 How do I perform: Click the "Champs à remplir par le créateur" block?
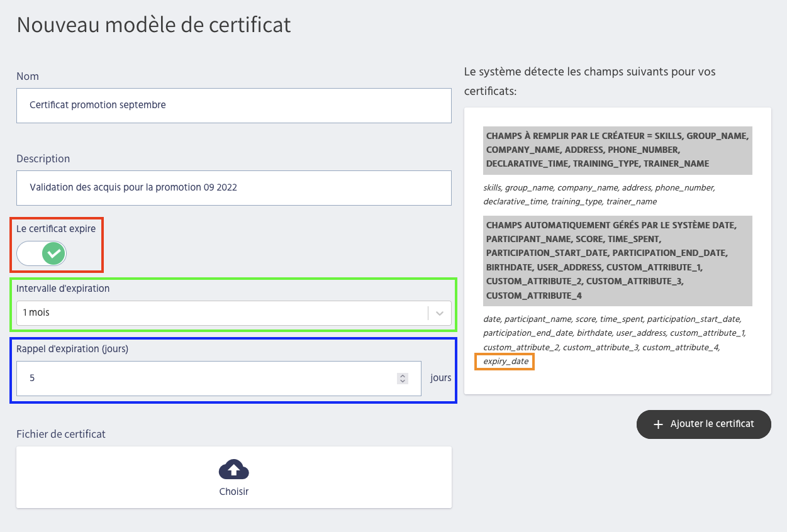coord(617,150)
